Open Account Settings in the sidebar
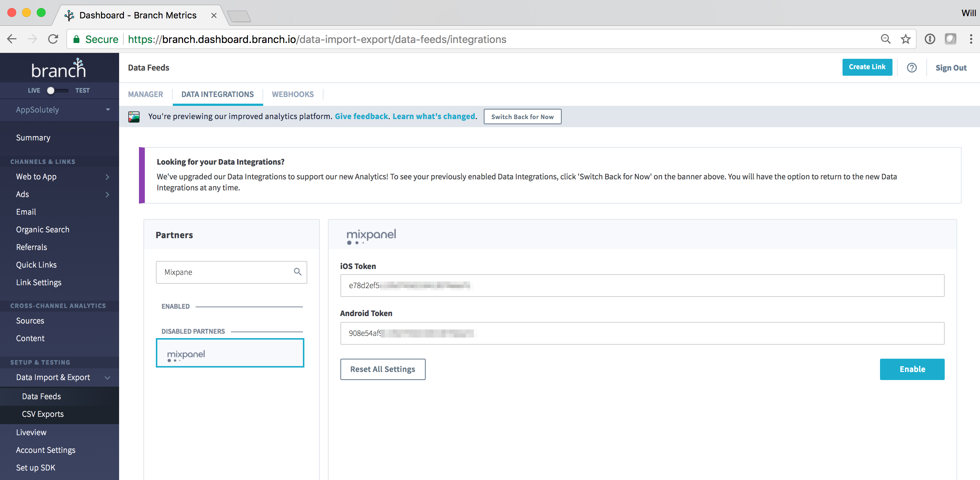Screen dimensions: 980x480 [46, 450]
